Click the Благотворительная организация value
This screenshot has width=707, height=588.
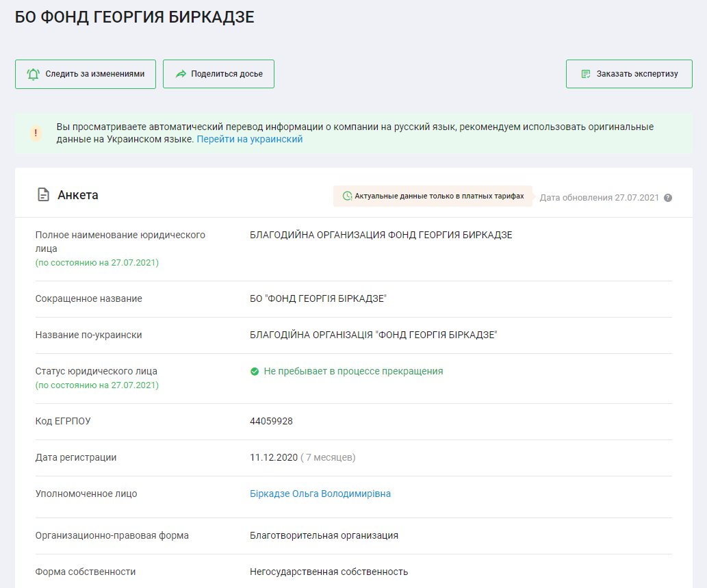(x=324, y=535)
